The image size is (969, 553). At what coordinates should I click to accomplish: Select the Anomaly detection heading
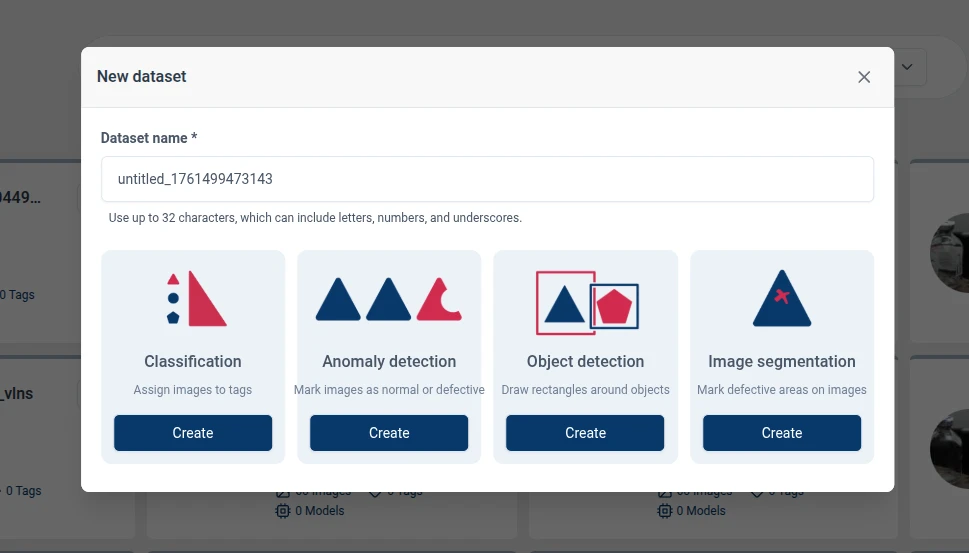pyautogui.click(x=389, y=362)
